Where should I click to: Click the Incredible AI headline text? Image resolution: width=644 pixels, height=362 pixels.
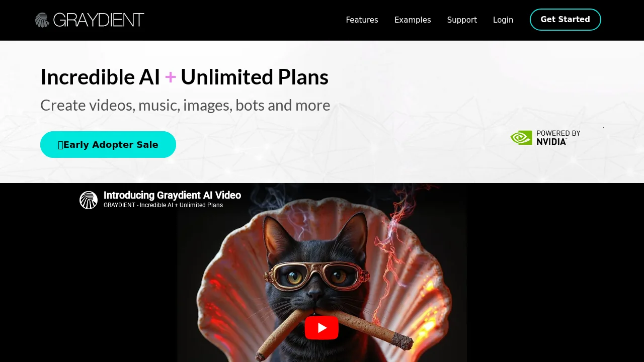pyautogui.click(x=100, y=77)
